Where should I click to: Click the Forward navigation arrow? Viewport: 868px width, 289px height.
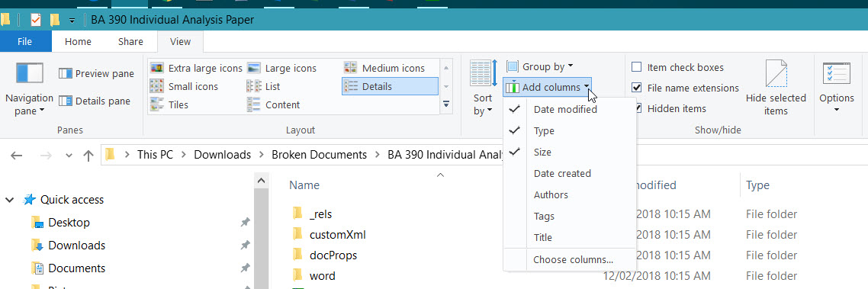[47, 156]
